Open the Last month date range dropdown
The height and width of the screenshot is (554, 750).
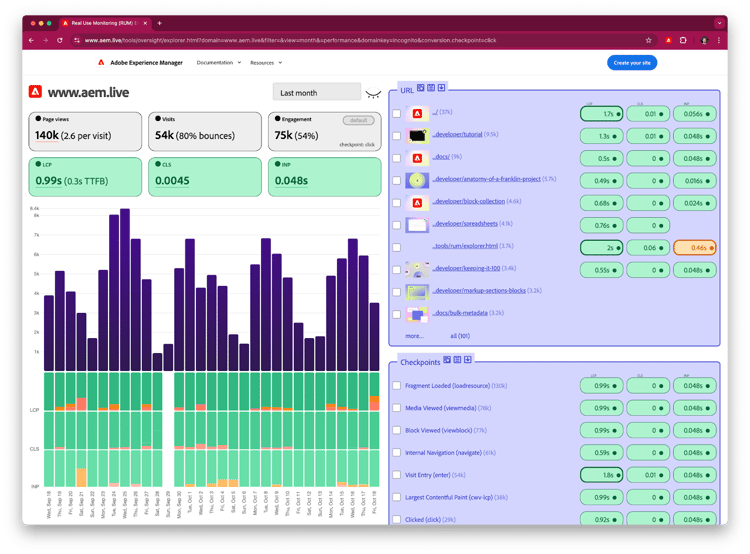(317, 92)
